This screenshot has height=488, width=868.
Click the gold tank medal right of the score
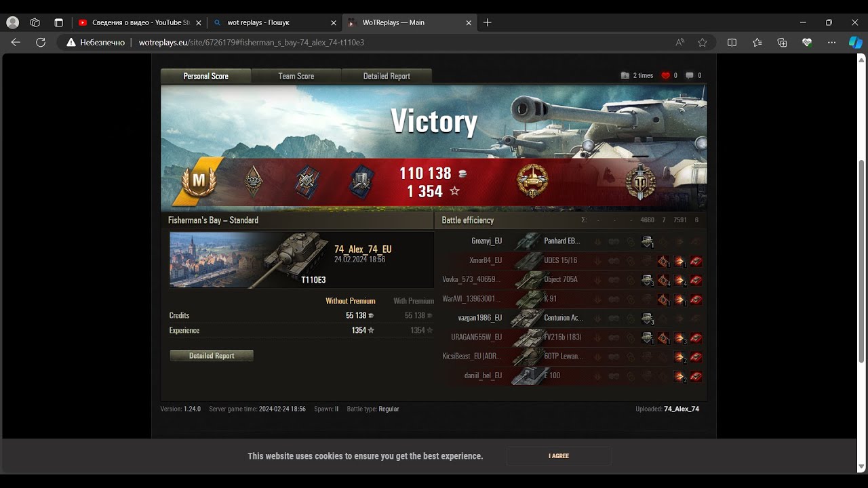532,181
